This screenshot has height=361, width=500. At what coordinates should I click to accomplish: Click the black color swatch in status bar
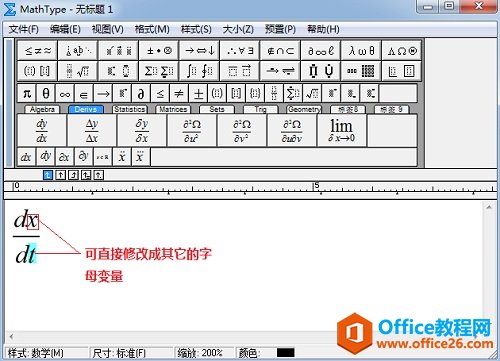click(286, 353)
